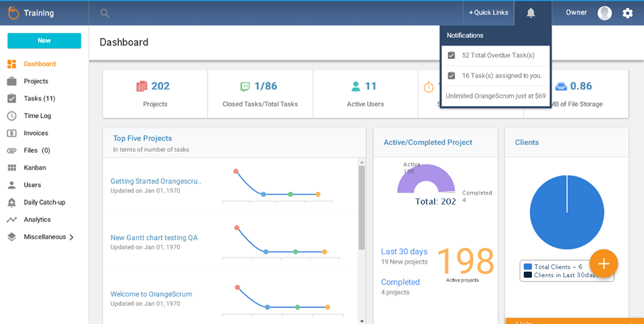Click the Kanban grid icon in sidebar
644x324 pixels.
click(11, 168)
